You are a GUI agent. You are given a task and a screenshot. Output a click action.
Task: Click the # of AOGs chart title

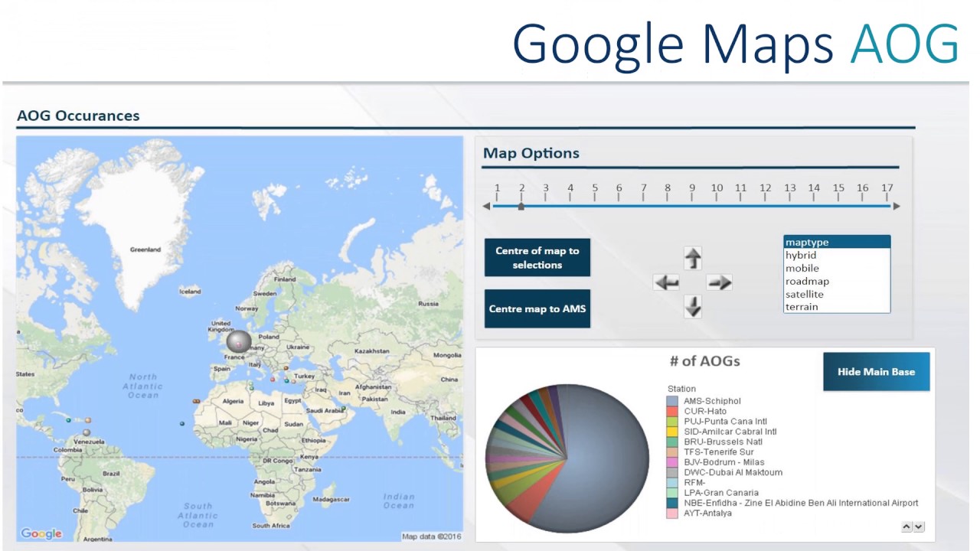704,361
